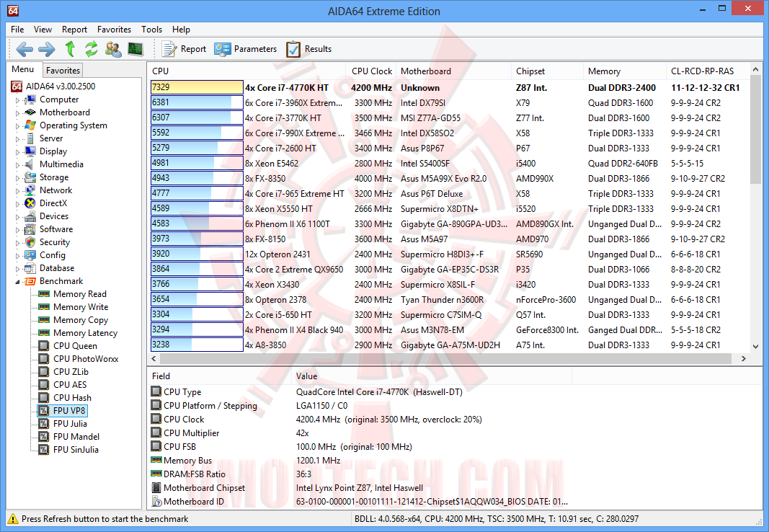Select the Computer tree icon
Image resolution: width=769 pixels, height=532 pixels.
(x=30, y=99)
